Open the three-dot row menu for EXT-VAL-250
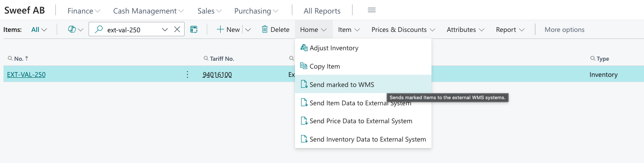This screenshot has width=644, height=163. coord(188,74)
